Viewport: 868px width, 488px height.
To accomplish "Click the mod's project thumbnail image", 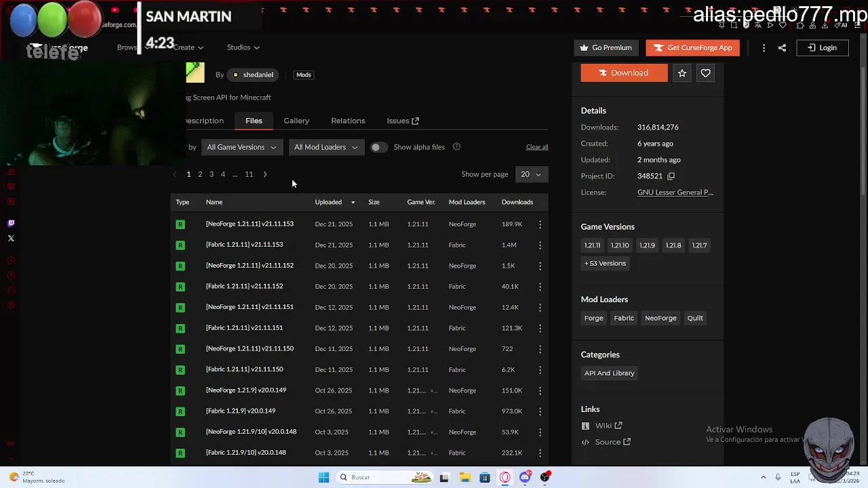I will click(195, 72).
